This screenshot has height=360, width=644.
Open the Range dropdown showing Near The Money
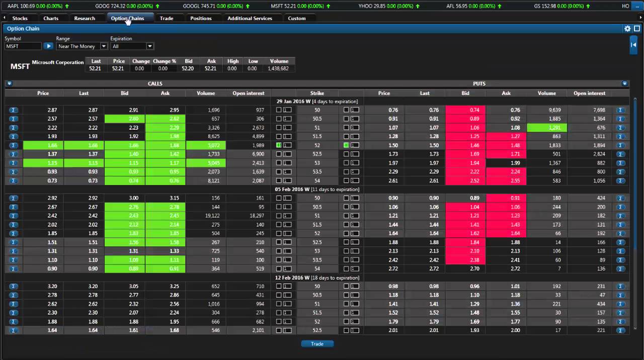coord(82,46)
